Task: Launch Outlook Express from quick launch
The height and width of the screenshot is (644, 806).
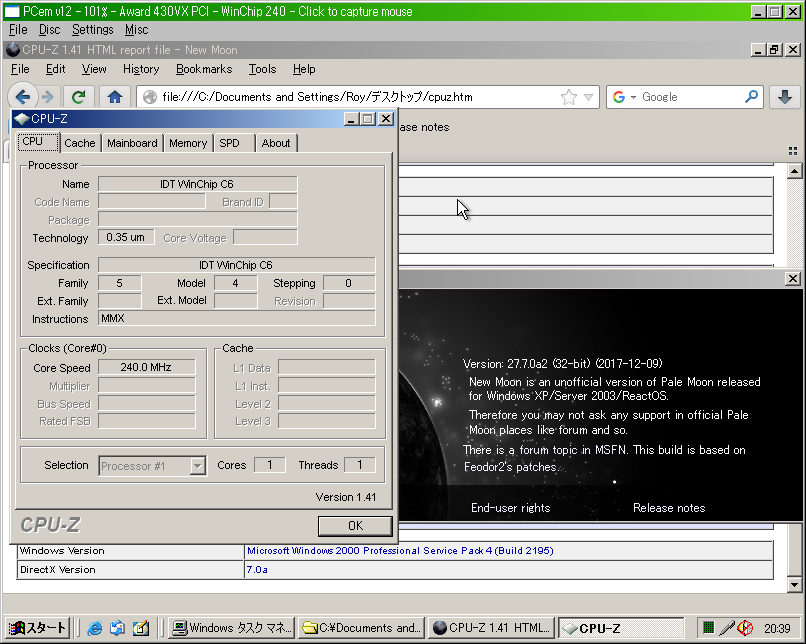Action: pyautogui.click(x=117, y=628)
